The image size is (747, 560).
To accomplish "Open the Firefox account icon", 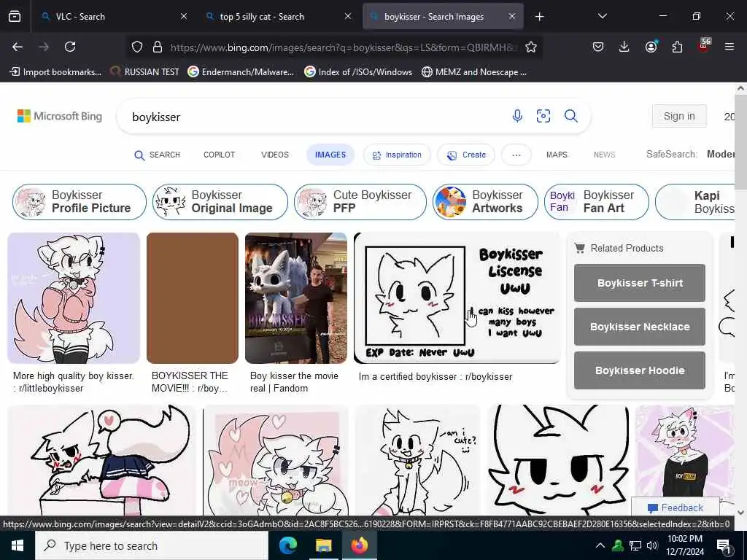I will (651, 47).
